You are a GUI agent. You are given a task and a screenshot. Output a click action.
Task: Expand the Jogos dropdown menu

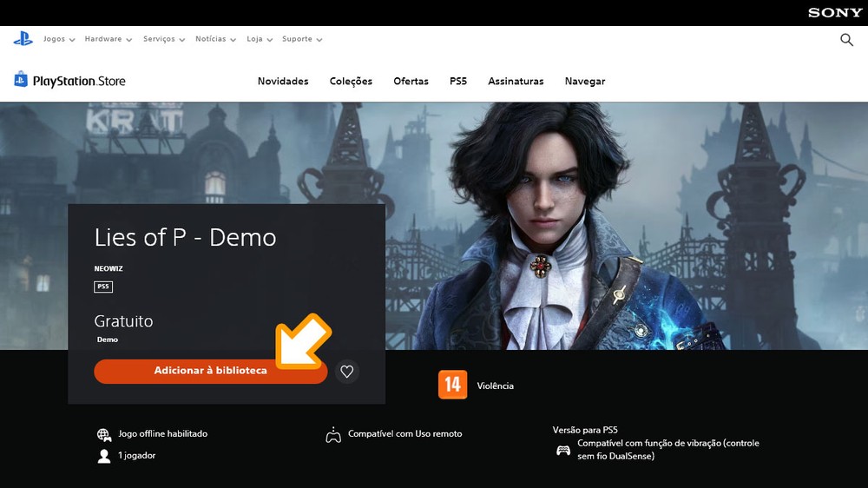coord(59,39)
